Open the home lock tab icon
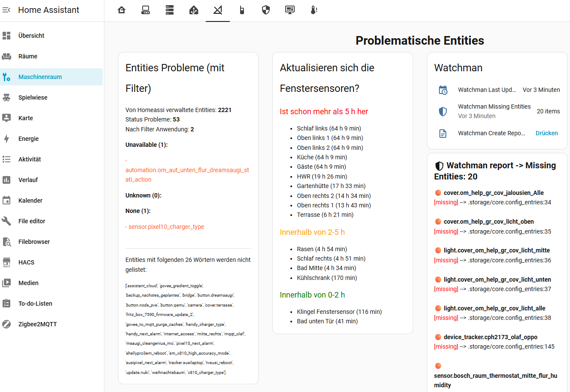Screen dimensions: 570x392 point(122,10)
